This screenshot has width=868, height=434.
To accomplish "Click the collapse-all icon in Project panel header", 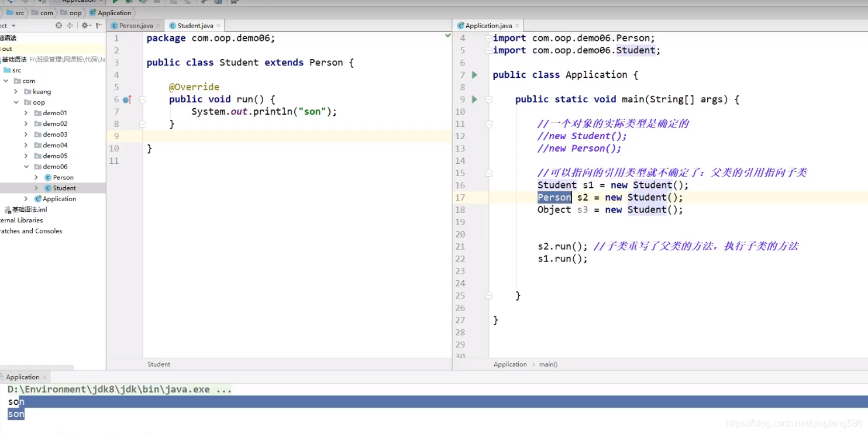I will (x=70, y=26).
